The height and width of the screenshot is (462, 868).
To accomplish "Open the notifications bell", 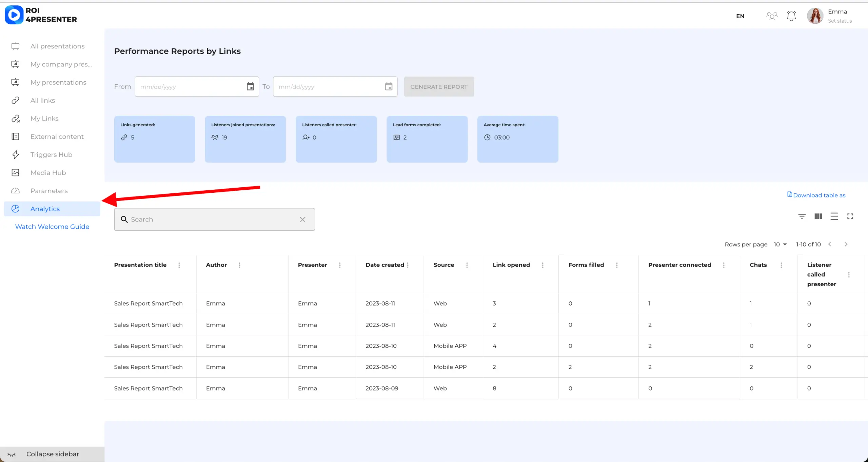I will [791, 16].
